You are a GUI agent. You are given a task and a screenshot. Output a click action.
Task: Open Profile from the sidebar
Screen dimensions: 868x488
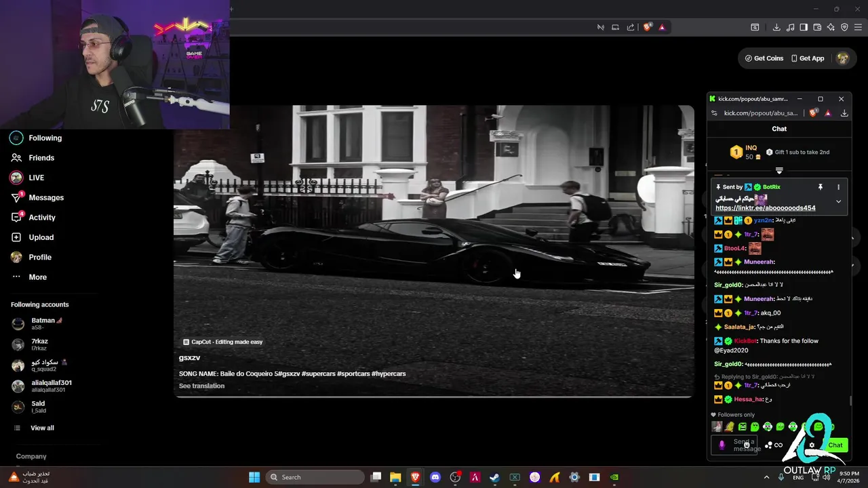[31, 257]
